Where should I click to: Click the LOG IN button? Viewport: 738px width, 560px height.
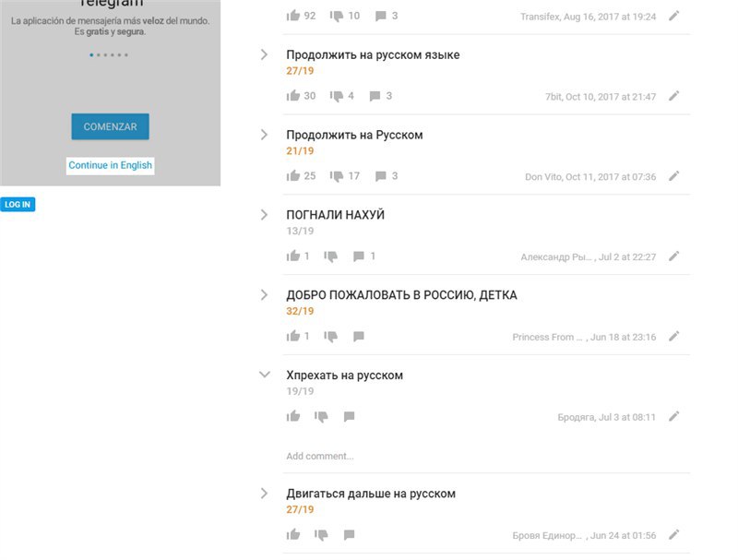click(x=18, y=205)
